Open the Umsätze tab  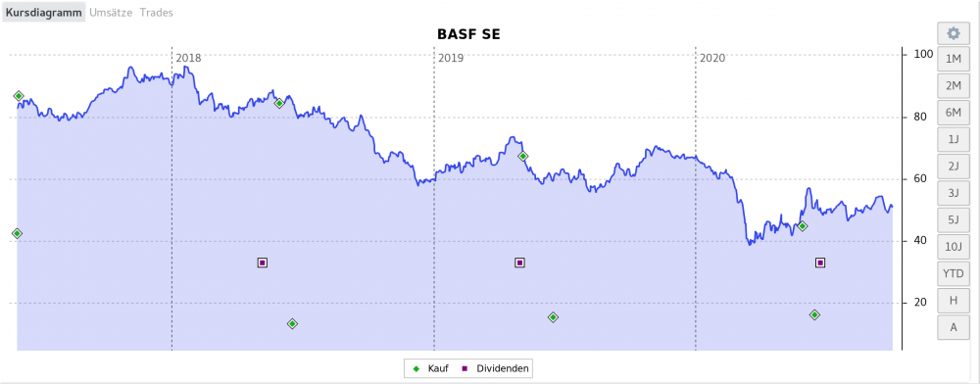[x=111, y=13]
